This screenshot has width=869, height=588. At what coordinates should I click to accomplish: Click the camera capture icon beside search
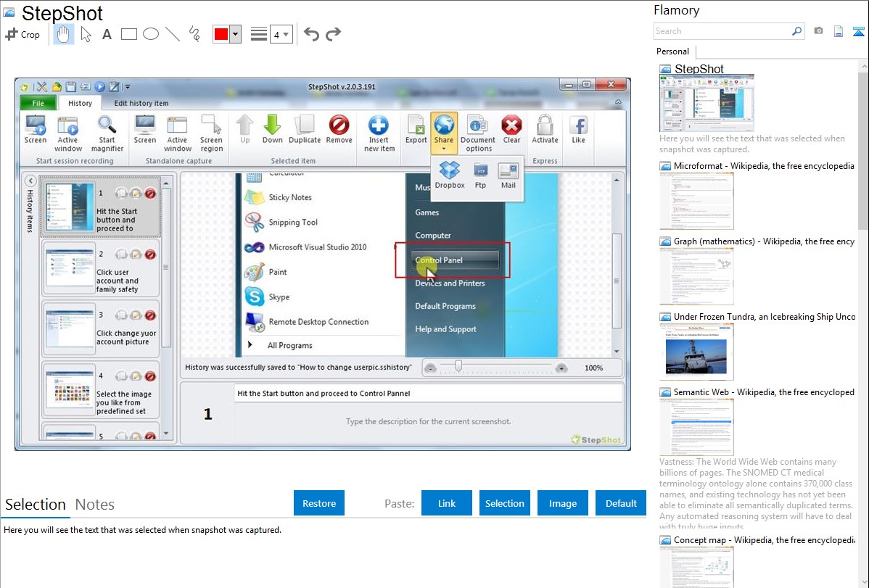point(818,31)
